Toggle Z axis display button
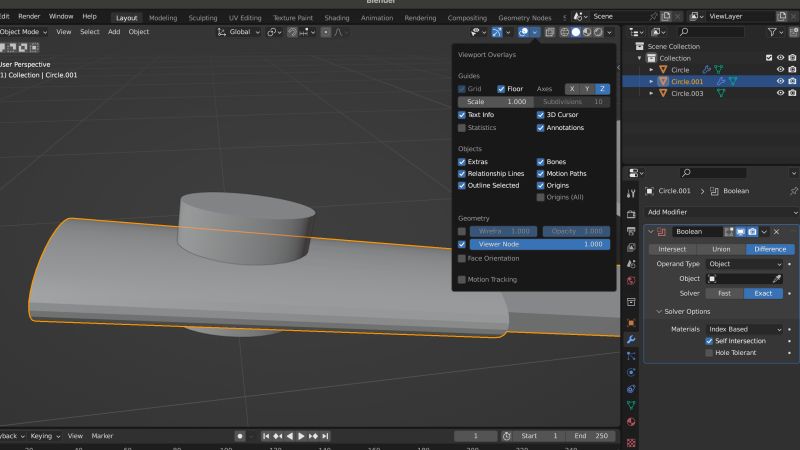Screen dimensions: 800x450 coord(602,89)
